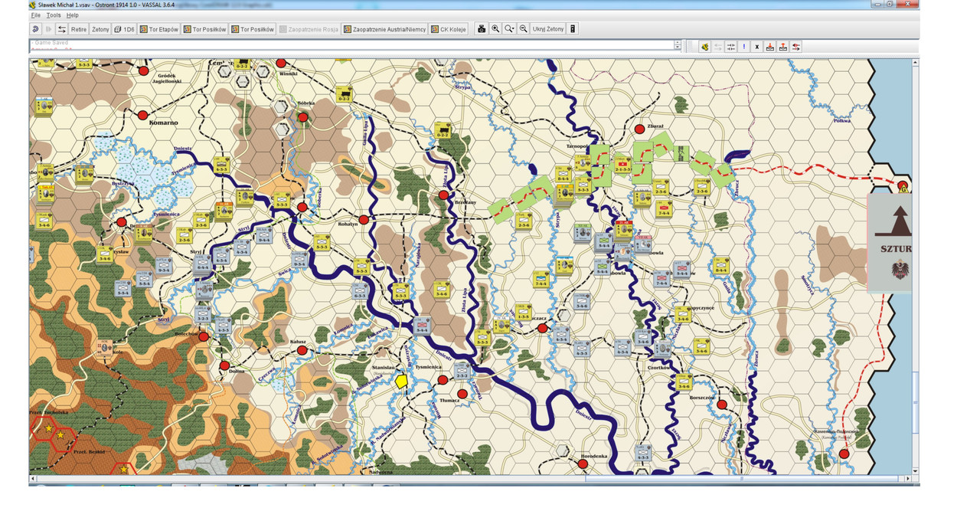
Task: Click the blue exclamation mark icon
Action: 744,47
